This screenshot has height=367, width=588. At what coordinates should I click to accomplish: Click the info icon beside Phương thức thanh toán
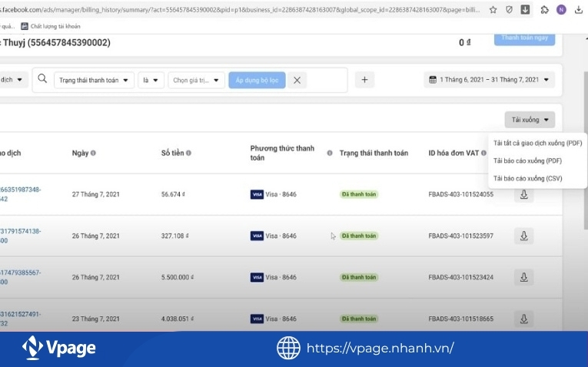pos(330,153)
